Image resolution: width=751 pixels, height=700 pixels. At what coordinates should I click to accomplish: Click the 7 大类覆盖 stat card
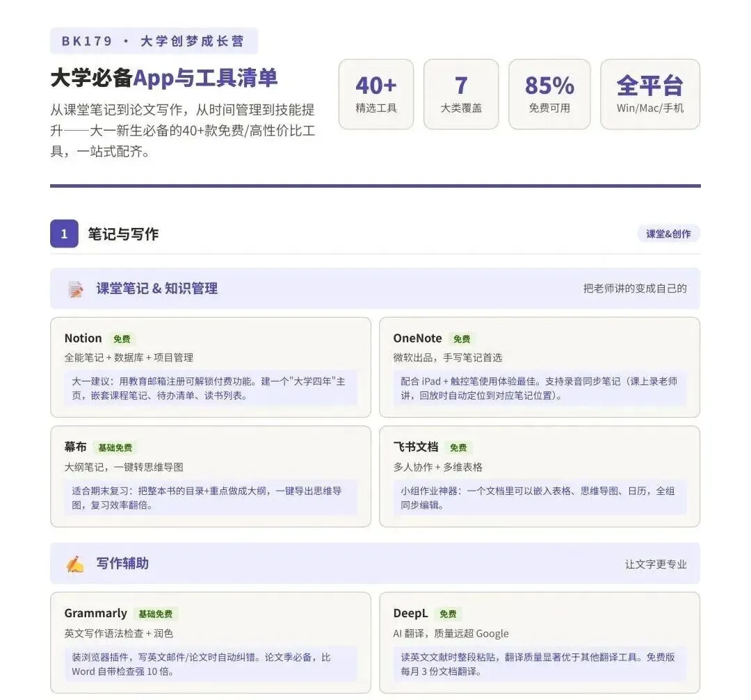pyautogui.click(x=461, y=95)
